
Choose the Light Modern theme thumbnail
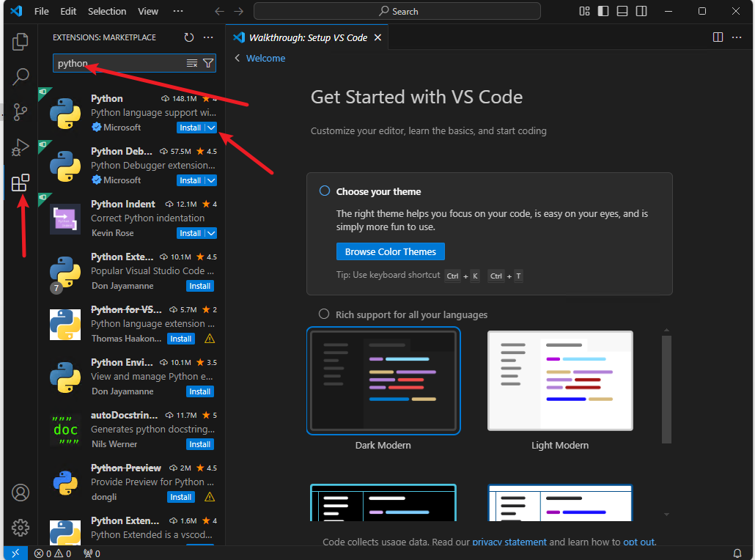(560, 381)
